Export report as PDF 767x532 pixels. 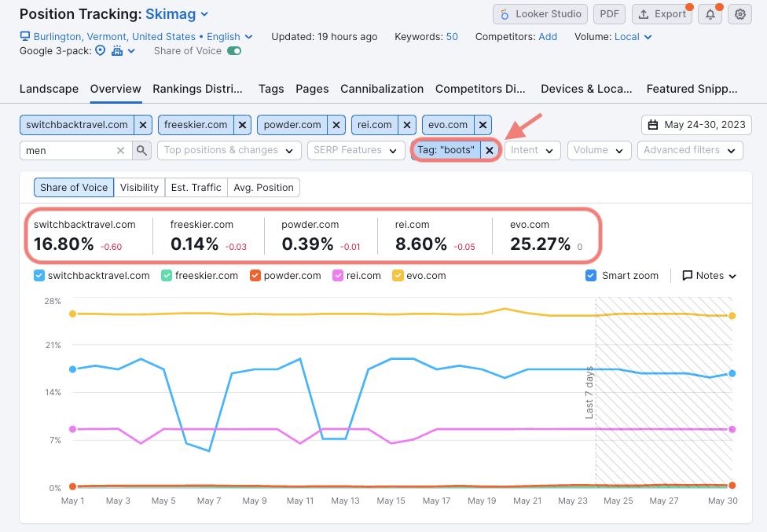coord(610,14)
